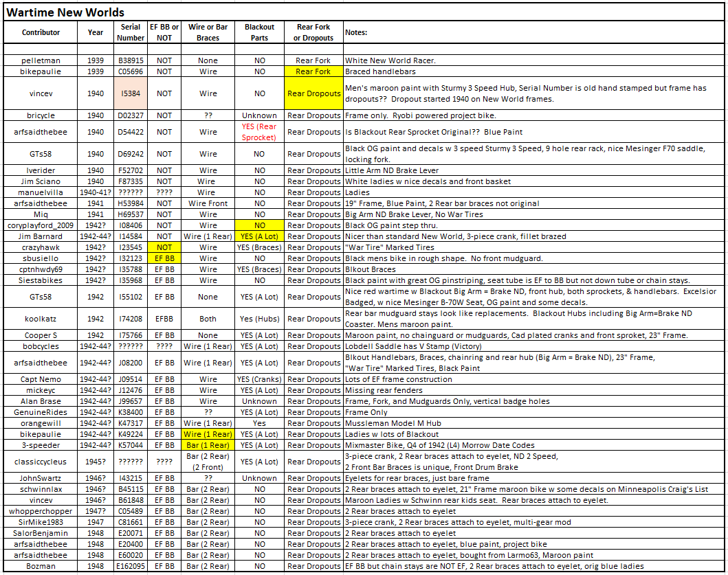Select yellow 'Wire (1 Rear)' cell for bikepaulie
Viewport: 728px width, 575px height.
point(208,434)
